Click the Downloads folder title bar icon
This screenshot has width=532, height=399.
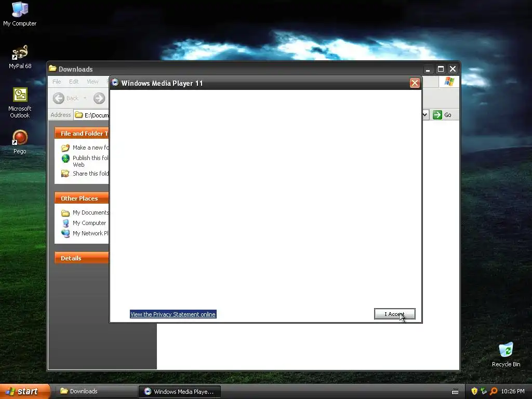(x=52, y=69)
